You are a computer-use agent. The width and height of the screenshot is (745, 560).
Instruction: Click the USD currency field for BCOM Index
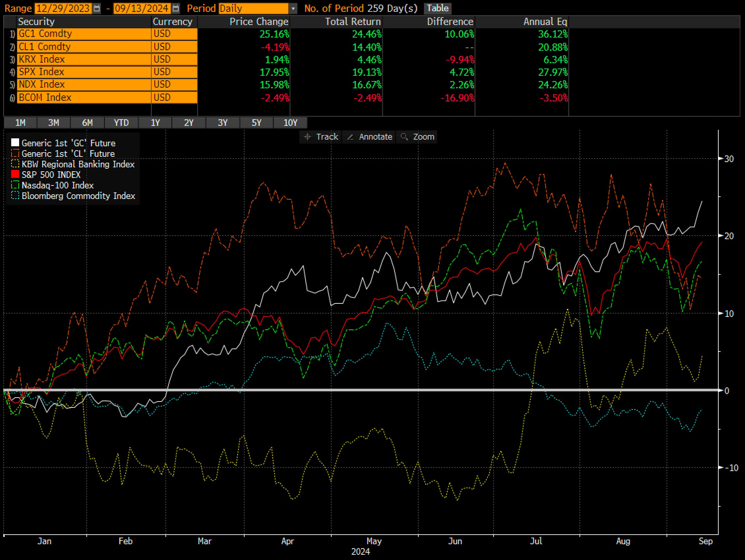[x=174, y=98]
